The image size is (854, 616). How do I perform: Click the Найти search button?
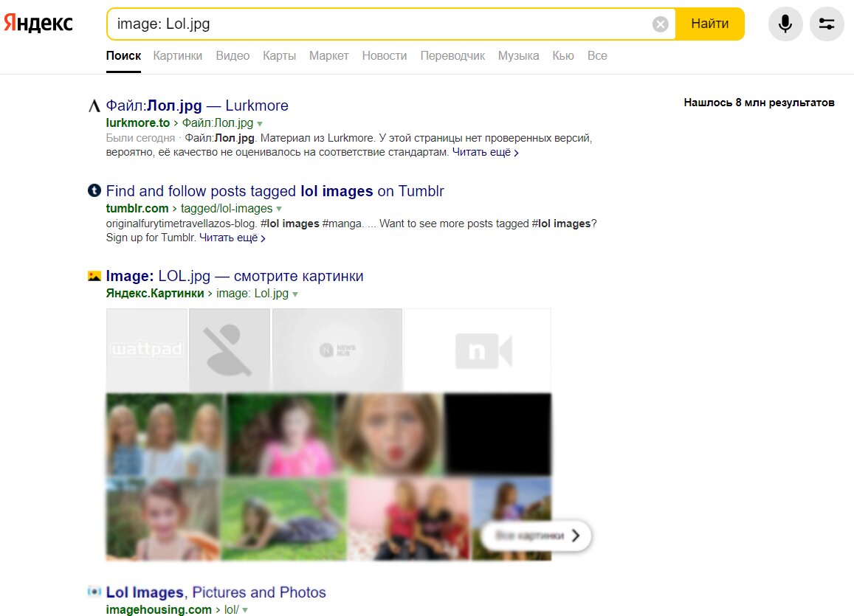point(709,24)
